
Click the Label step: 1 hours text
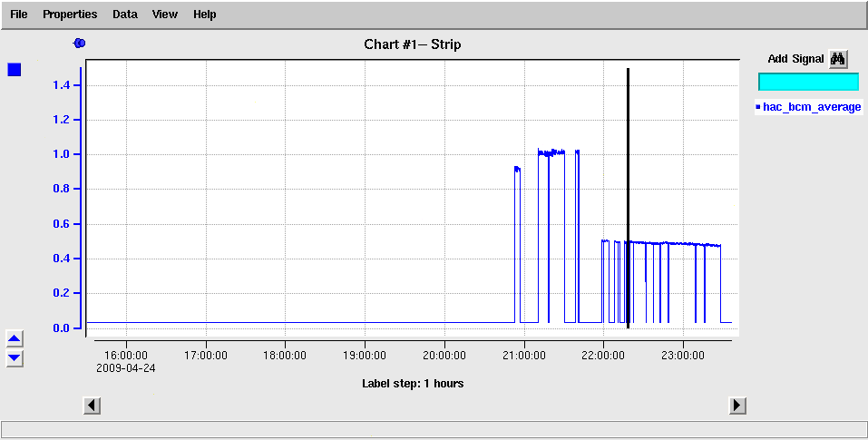(x=413, y=384)
